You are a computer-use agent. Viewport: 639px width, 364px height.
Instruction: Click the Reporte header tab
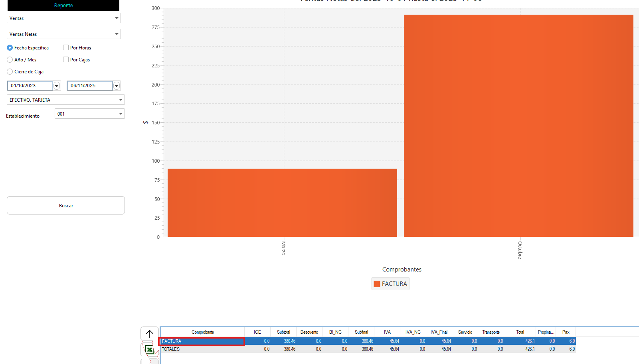(x=63, y=6)
